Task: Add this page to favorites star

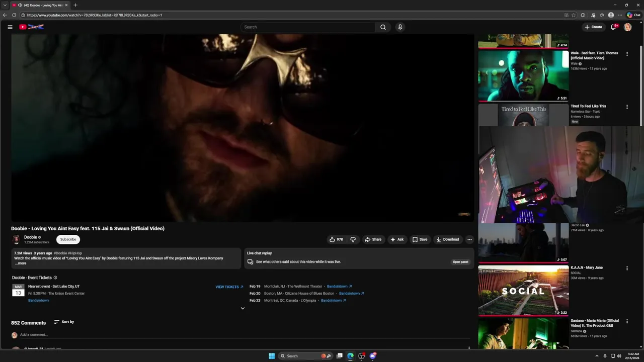Action: pyautogui.click(x=574, y=15)
